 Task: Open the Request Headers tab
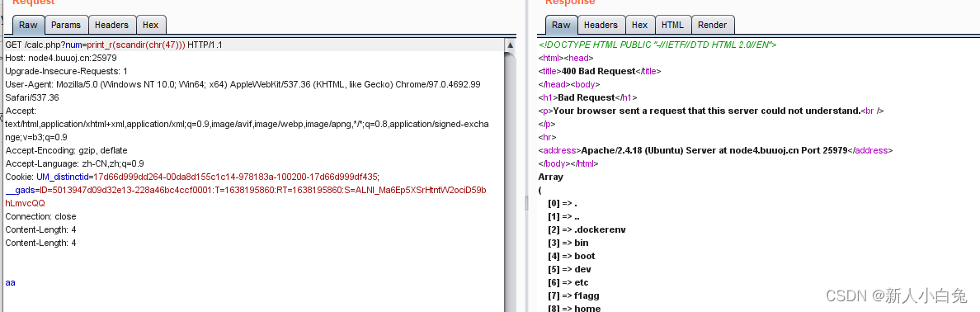pos(111,25)
